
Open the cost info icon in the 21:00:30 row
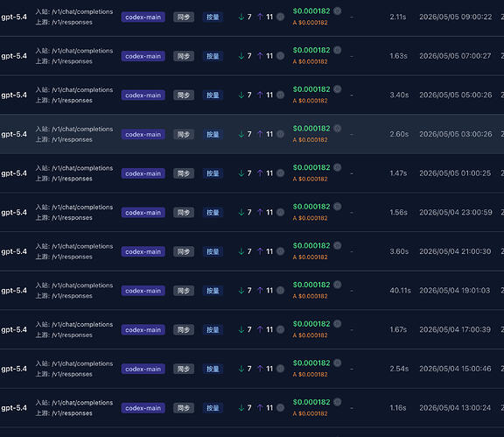coord(337,245)
